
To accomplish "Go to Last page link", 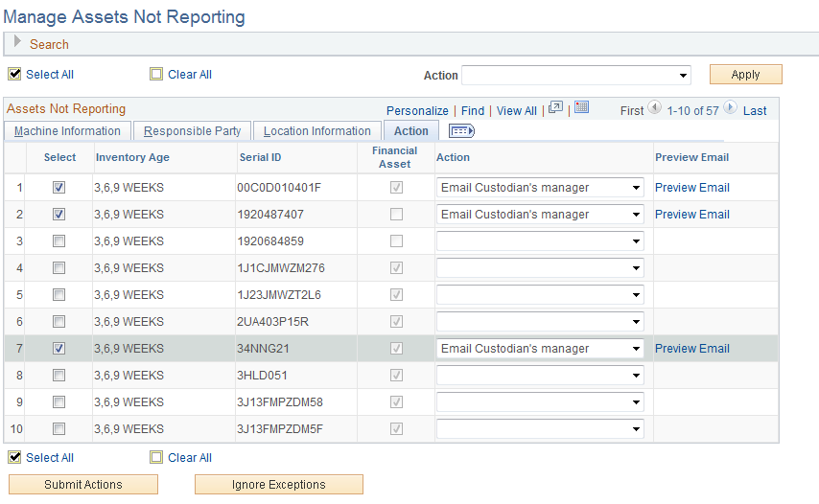I will pyautogui.click(x=755, y=110).
